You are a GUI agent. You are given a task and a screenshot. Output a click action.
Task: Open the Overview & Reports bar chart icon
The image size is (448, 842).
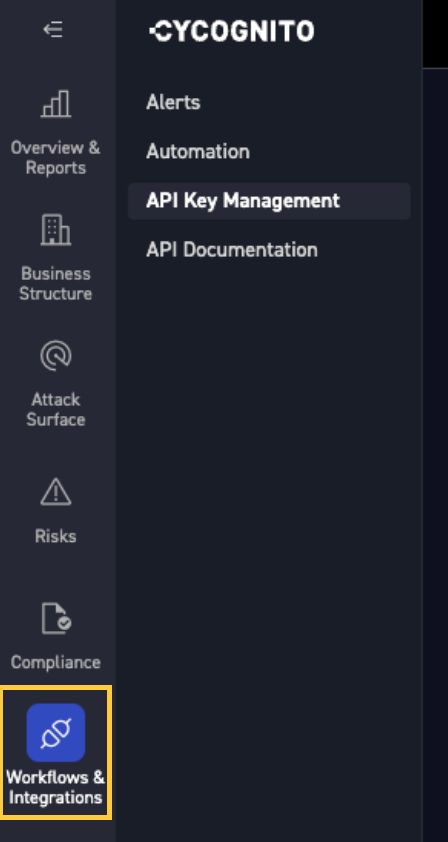(56, 103)
